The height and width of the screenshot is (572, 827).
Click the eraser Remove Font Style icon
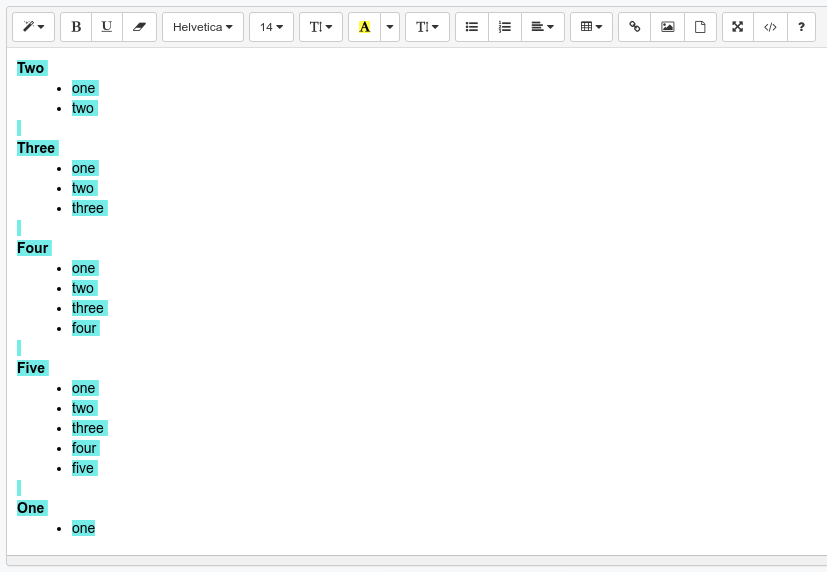click(139, 27)
